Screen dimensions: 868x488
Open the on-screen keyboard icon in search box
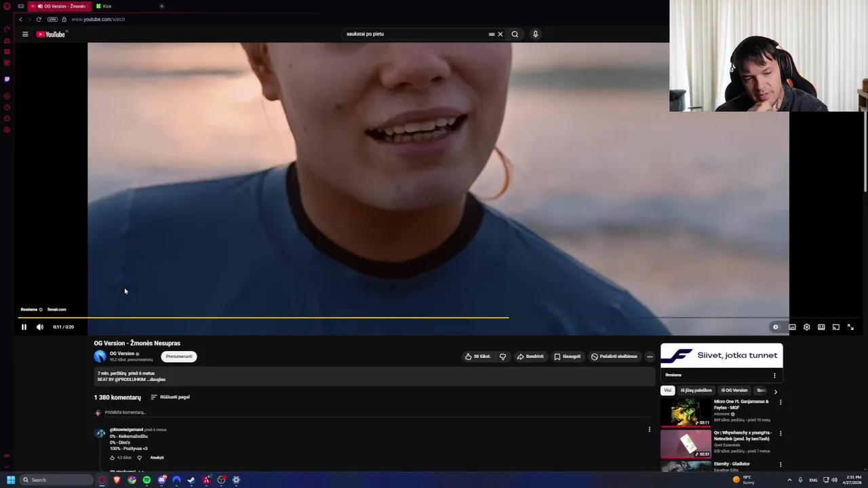coord(492,34)
